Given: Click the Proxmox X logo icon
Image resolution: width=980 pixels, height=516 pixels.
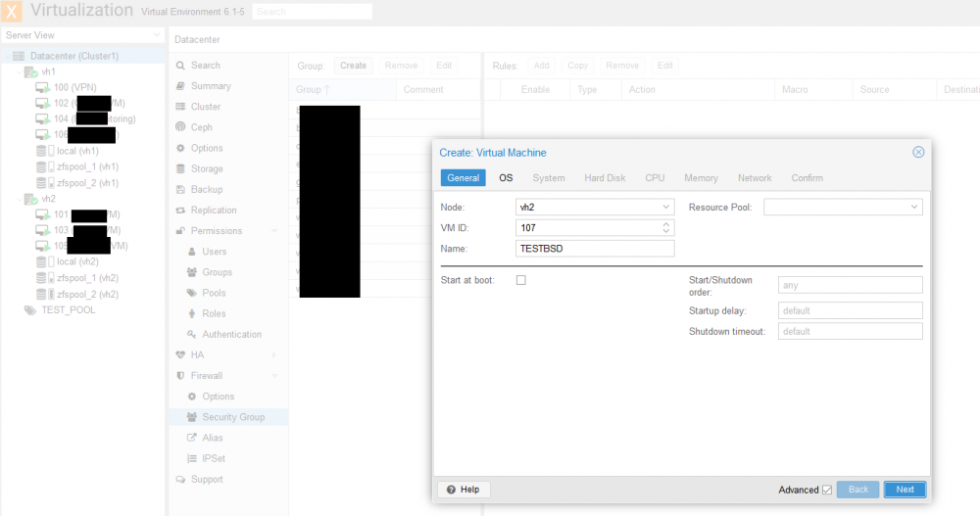Looking at the screenshot, I should click(11, 11).
